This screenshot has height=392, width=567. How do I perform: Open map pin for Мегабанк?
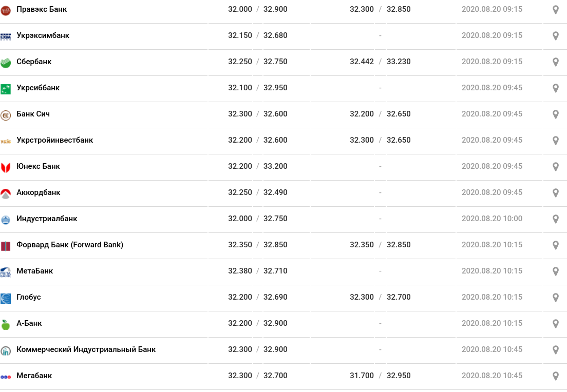point(556,376)
